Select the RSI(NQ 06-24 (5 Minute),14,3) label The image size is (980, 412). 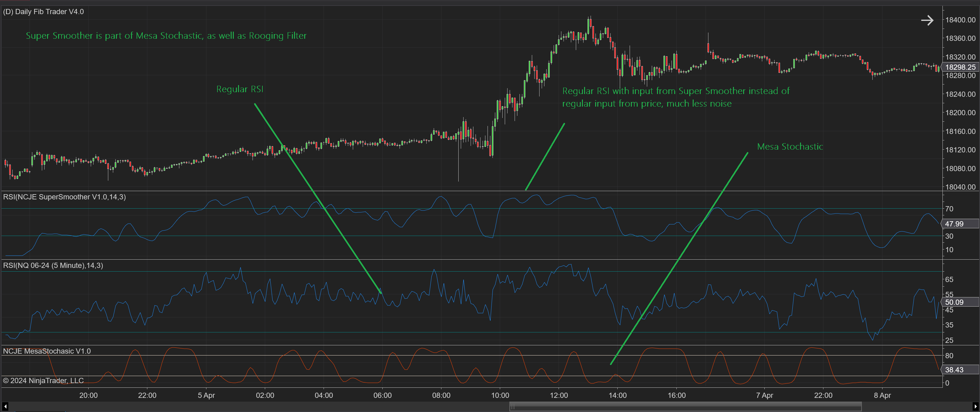tap(53, 265)
